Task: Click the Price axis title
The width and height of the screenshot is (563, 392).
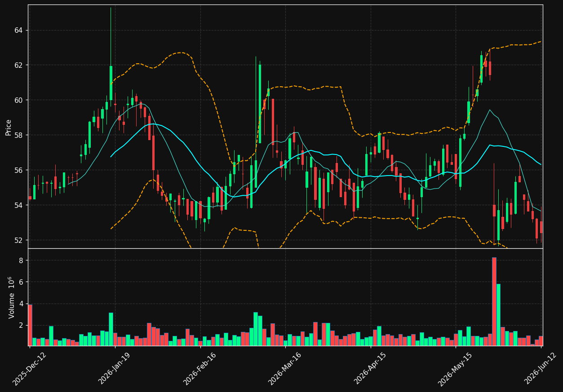Action: (x=9, y=127)
